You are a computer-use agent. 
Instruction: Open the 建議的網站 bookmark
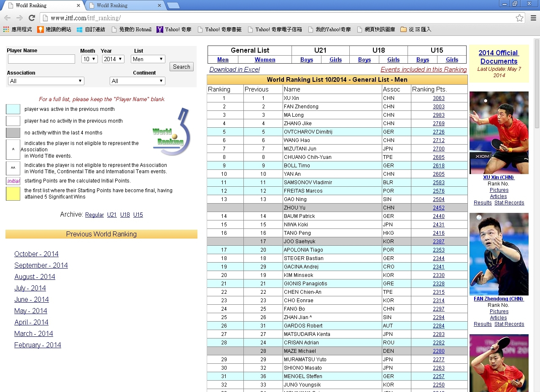tap(54, 30)
